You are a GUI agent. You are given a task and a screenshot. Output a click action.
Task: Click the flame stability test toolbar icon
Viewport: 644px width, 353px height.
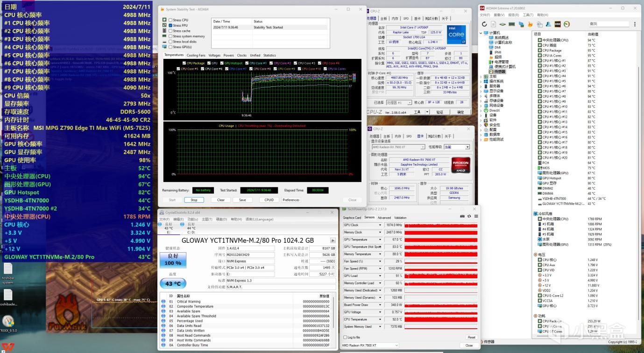point(530,24)
